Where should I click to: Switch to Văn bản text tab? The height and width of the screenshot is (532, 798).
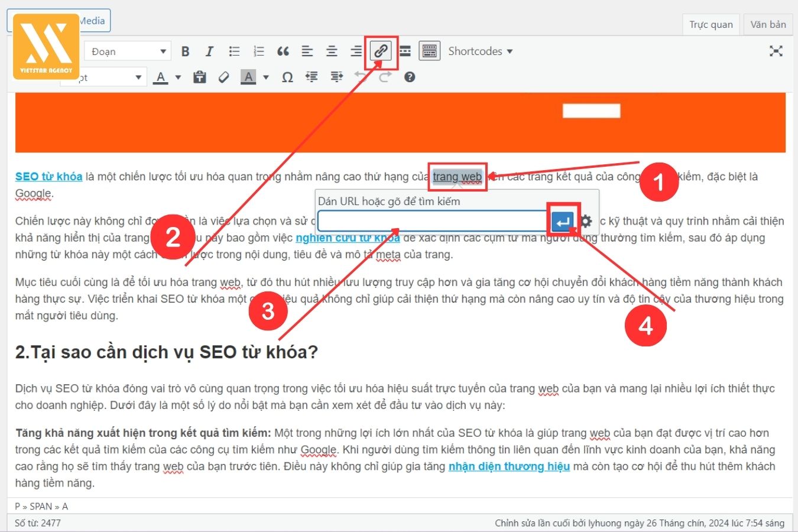coord(768,24)
